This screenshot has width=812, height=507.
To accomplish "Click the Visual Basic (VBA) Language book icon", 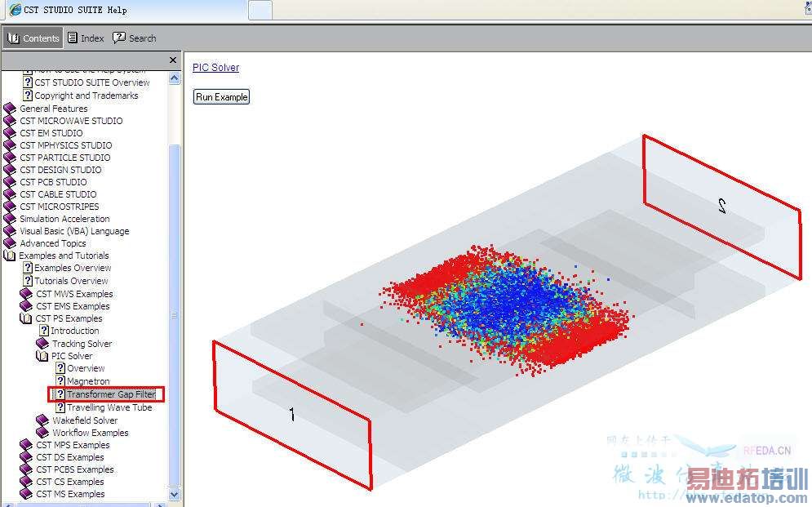I will click(10, 231).
